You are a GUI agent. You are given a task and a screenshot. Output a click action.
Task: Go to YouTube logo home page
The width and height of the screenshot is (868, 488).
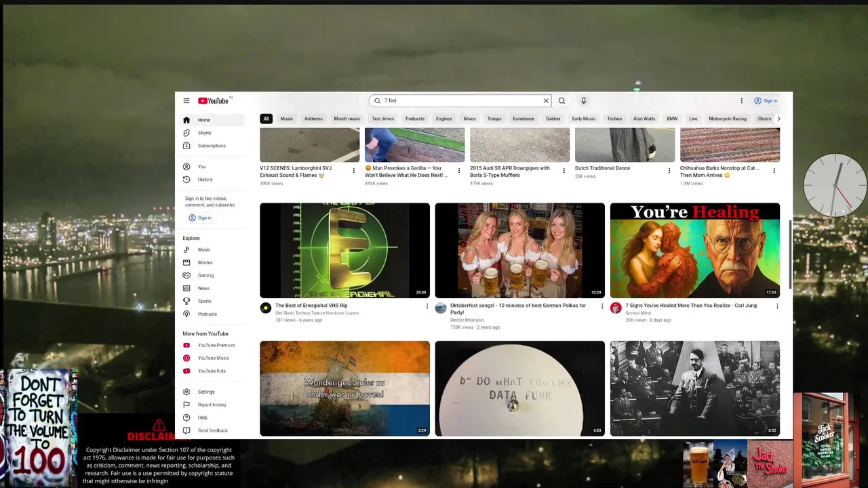click(213, 101)
